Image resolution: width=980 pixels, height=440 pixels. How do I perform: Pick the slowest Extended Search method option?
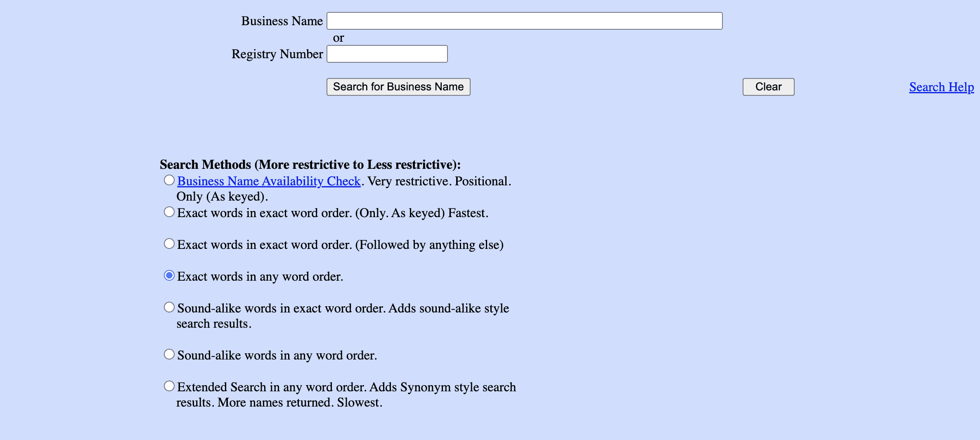coord(169,386)
